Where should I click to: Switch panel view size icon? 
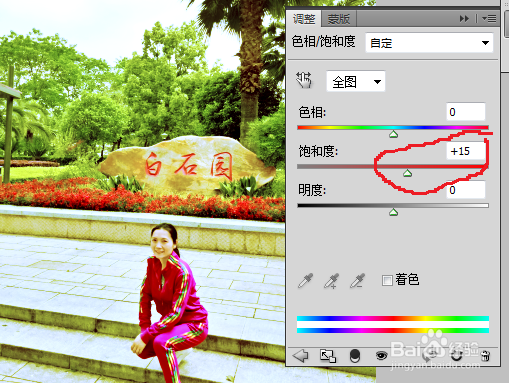(x=328, y=356)
